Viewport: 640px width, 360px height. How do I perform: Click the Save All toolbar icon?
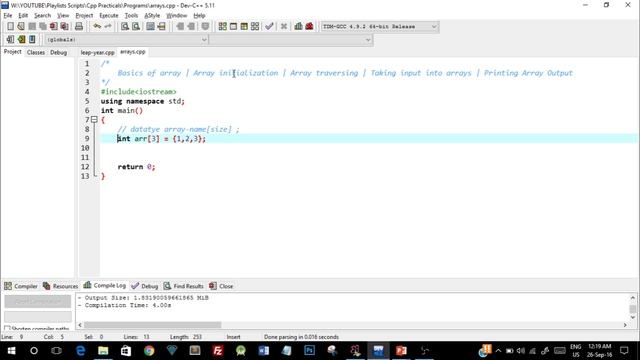coord(42,27)
